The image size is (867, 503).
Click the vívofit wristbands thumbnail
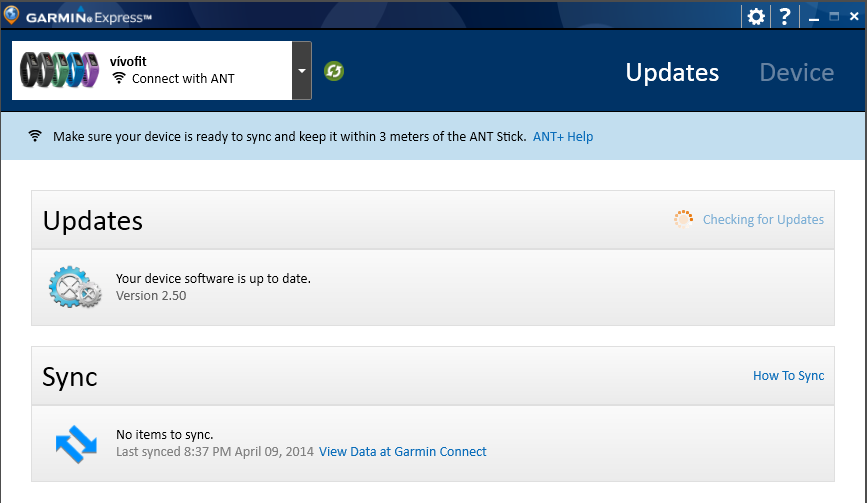click(x=59, y=70)
